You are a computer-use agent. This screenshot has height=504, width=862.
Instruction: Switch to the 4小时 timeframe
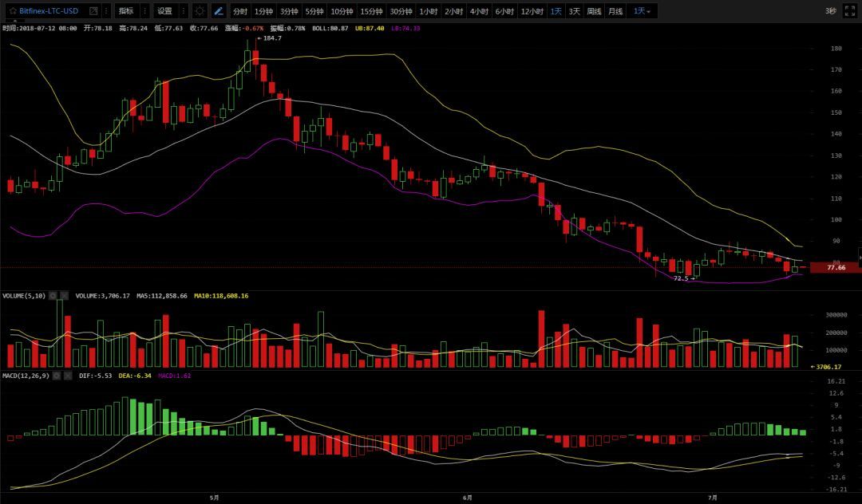(x=479, y=11)
